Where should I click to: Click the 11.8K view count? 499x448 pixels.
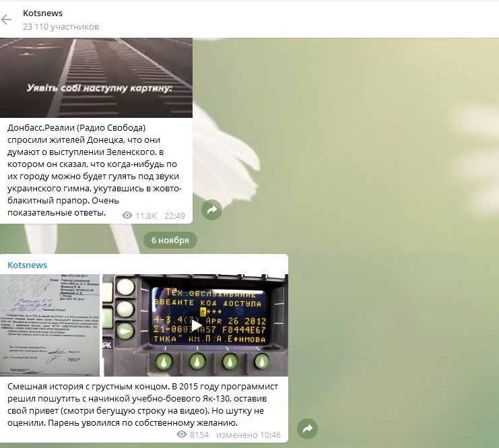point(146,216)
